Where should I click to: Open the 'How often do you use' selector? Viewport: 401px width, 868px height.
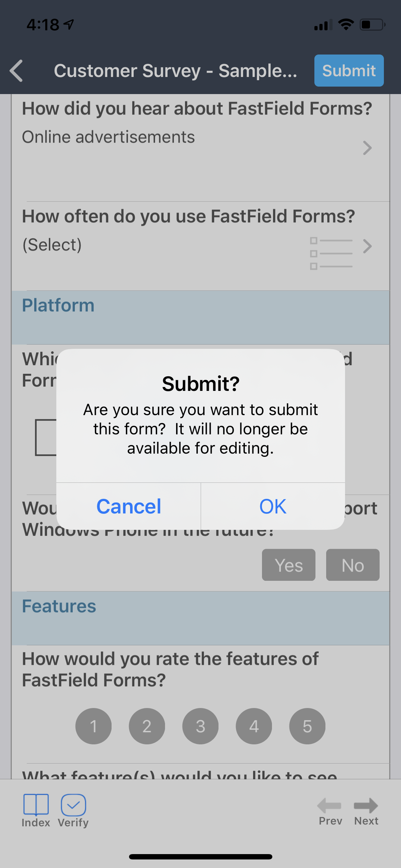click(x=368, y=246)
